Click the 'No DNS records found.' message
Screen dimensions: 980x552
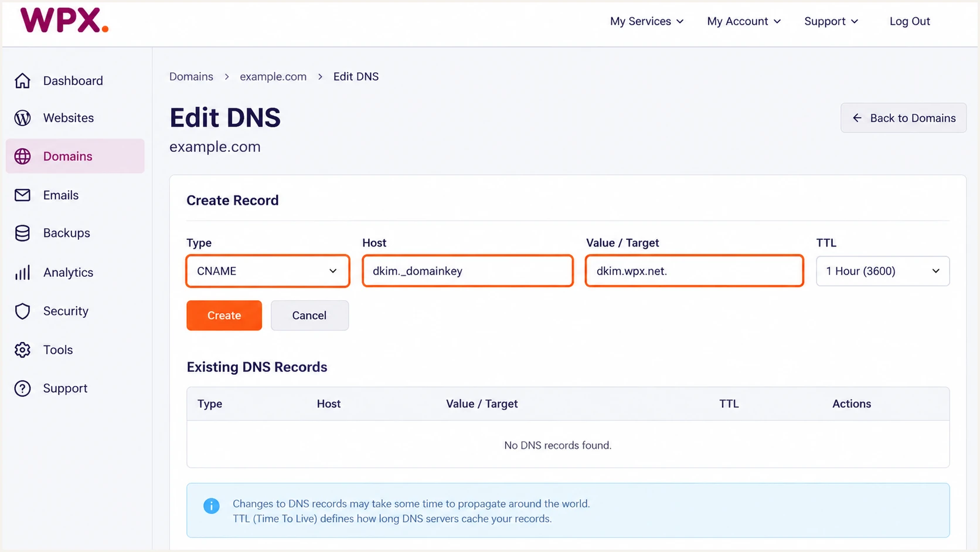(558, 445)
